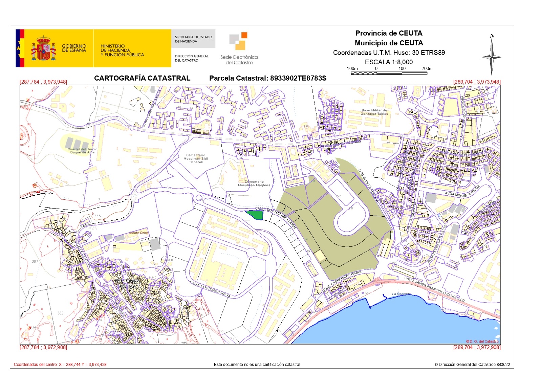This screenshot has height=392, width=540.
Task: Click the D. G. del Catastro watermark
Action: click(x=482, y=341)
